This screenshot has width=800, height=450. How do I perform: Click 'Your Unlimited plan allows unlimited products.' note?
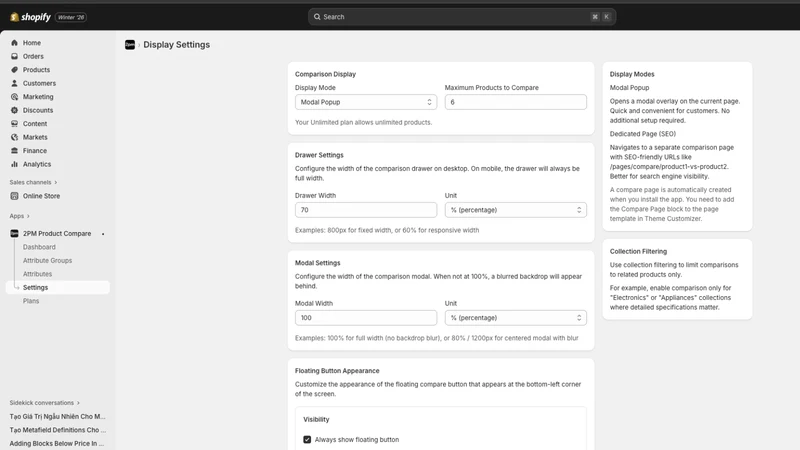point(363,122)
